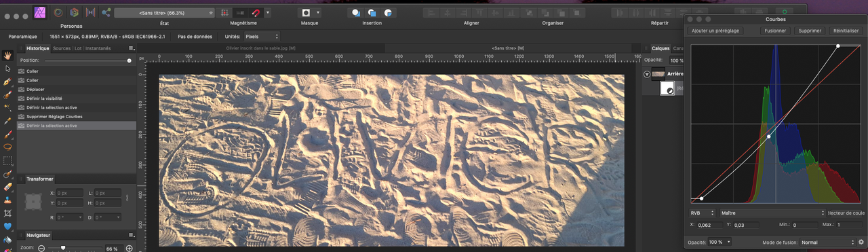868x252 pixels.
Task: Select the blue heart shape tool
Action: pyautogui.click(x=7, y=226)
